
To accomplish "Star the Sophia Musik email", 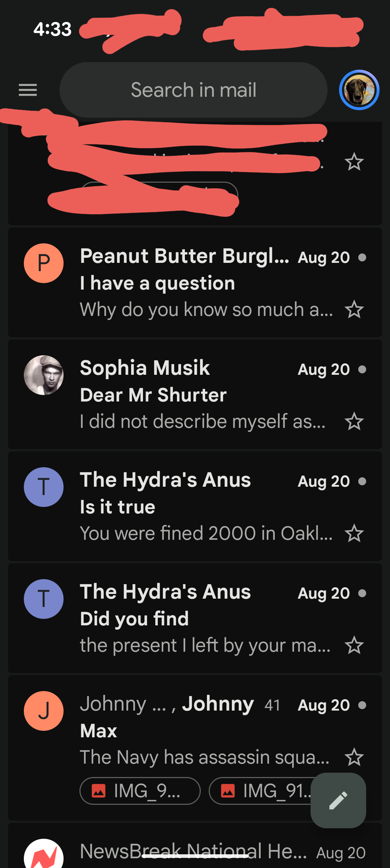I will point(354,421).
